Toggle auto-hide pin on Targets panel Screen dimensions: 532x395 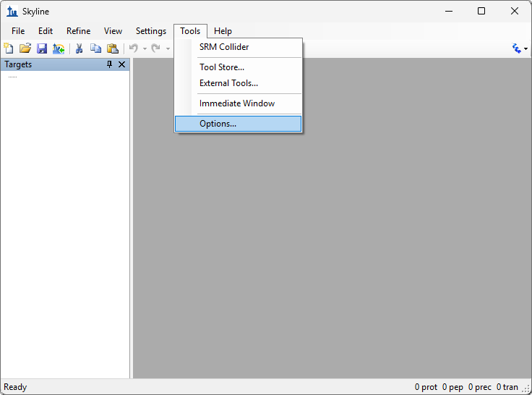[x=110, y=64]
